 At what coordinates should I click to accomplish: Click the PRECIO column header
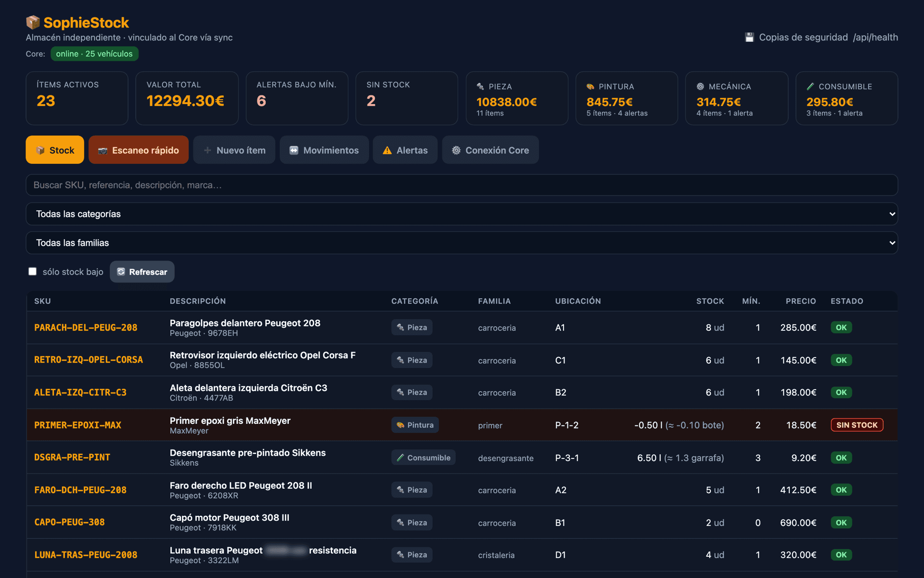click(801, 301)
